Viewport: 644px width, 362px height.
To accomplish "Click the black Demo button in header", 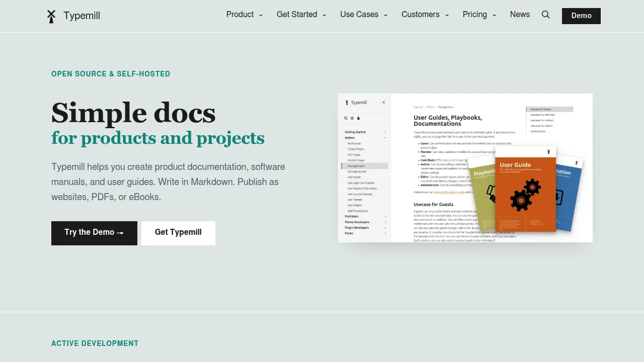I will [x=581, y=16].
